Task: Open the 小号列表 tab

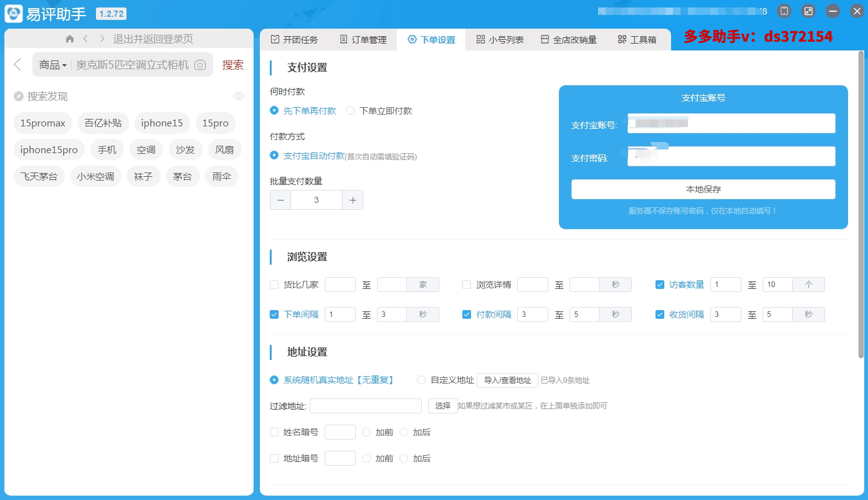Action: coord(500,39)
